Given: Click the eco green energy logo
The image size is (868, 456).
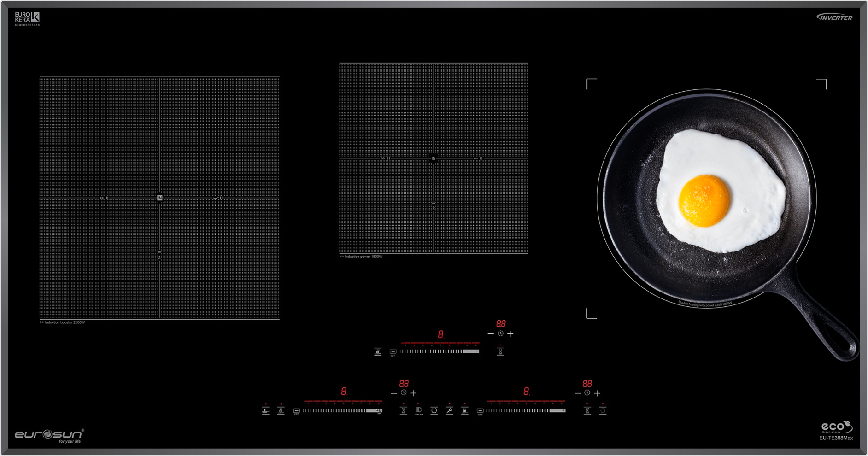Looking at the screenshot, I should pyautogui.click(x=837, y=427).
